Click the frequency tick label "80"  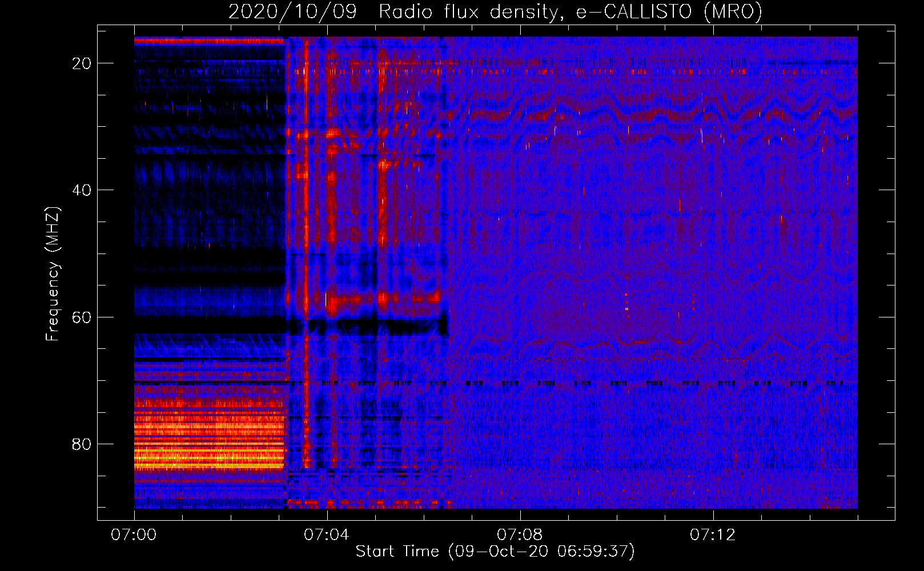[82, 444]
